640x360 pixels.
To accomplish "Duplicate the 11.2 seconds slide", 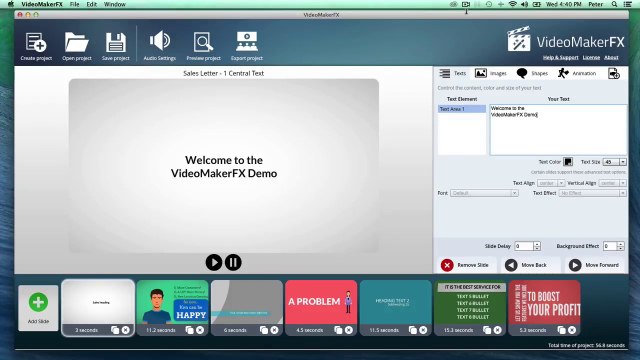I will coord(189,330).
